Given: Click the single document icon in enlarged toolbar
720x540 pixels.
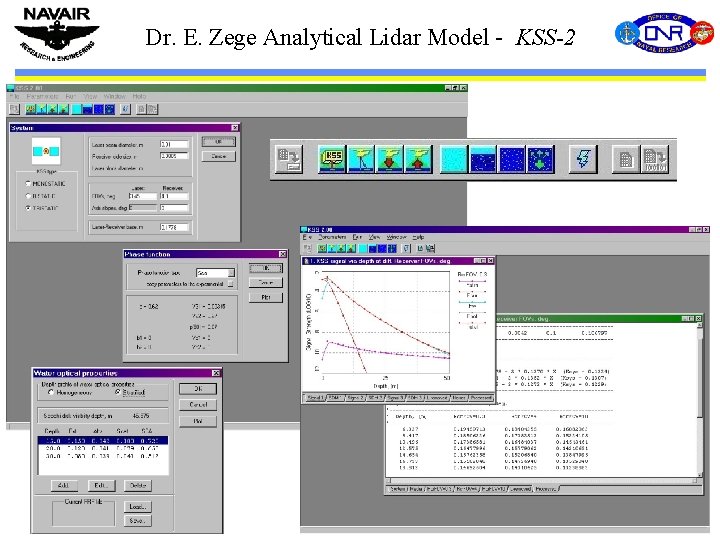Looking at the screenshot, I should pyautogui.click(x=625, y=159).
